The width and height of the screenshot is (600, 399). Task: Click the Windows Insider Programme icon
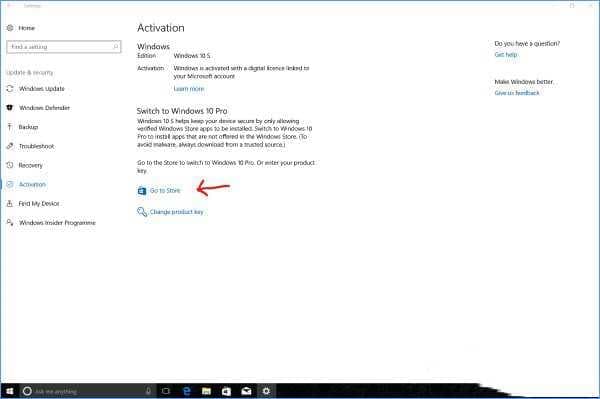pos(10,223)
